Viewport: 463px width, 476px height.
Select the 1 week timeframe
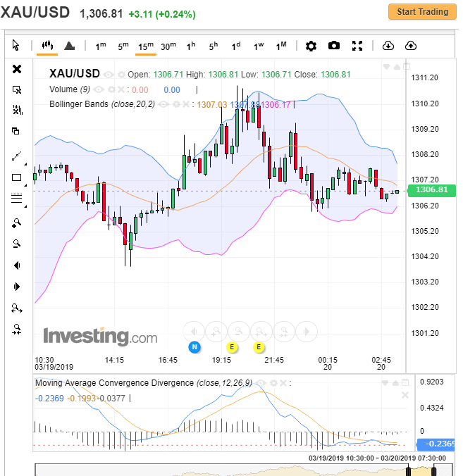coord(259,46)
